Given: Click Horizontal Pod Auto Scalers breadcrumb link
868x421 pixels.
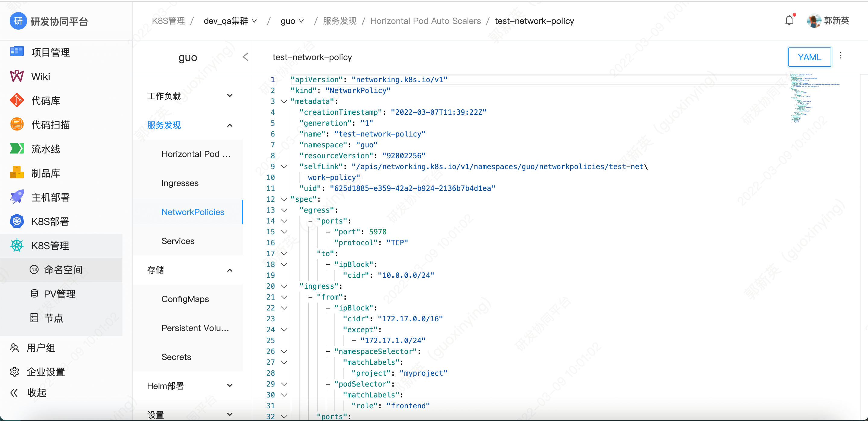Looking at the screenshot, I should point(425,21).
